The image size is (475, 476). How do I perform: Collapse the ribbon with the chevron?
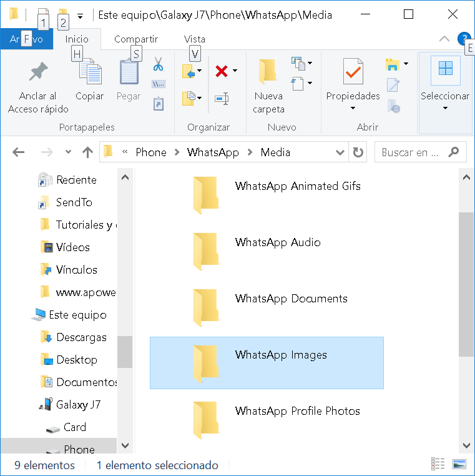pyautogui.click(x=444, y=39)
